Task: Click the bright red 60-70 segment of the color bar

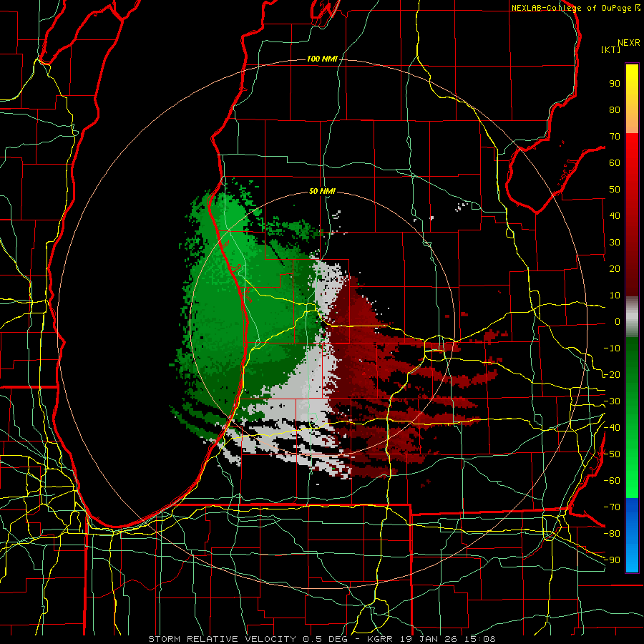Action: point(632,149)
